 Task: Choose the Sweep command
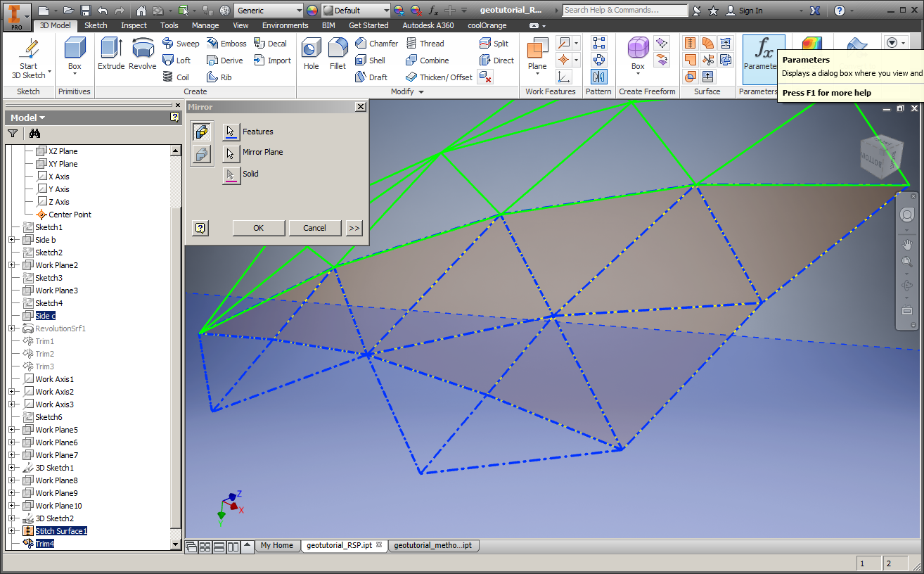[x=181, y=44]
